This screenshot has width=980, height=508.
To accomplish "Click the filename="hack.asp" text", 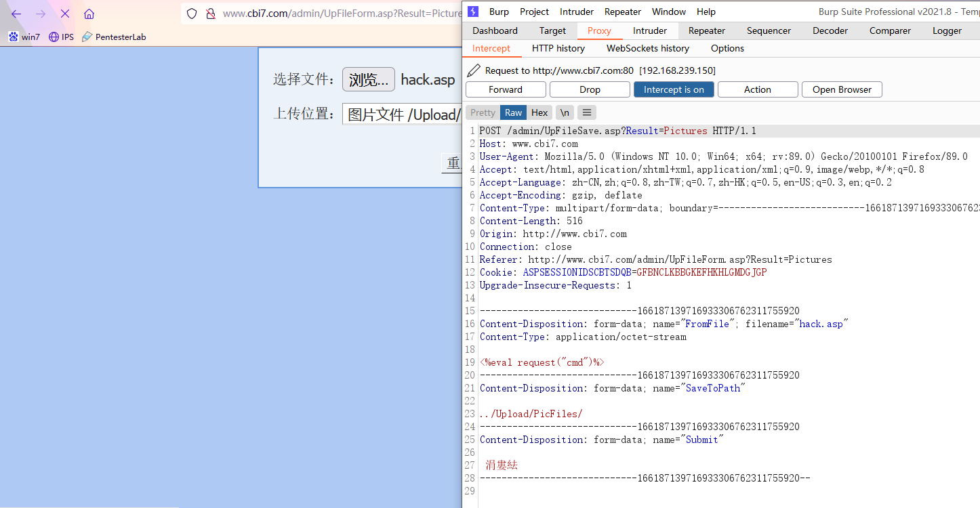I will 797,324.
